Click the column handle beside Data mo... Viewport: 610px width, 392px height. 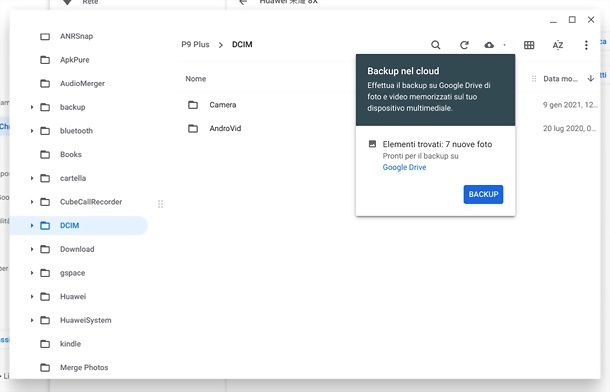click(x=534, y=79)
